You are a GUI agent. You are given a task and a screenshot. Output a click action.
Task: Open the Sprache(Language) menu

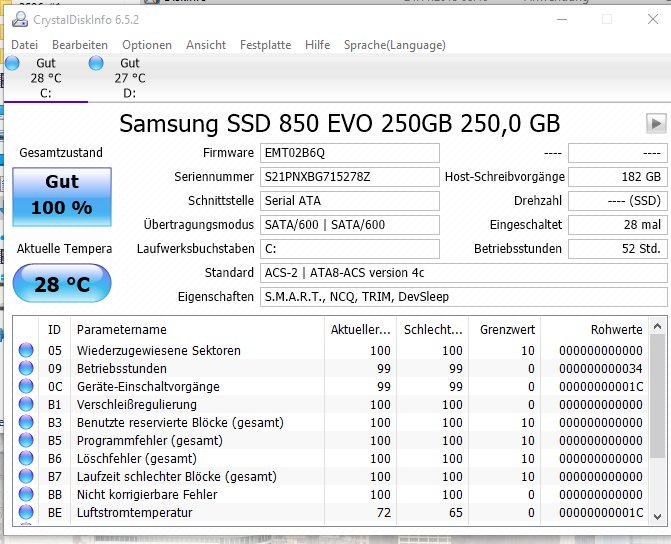click(395, 45)
